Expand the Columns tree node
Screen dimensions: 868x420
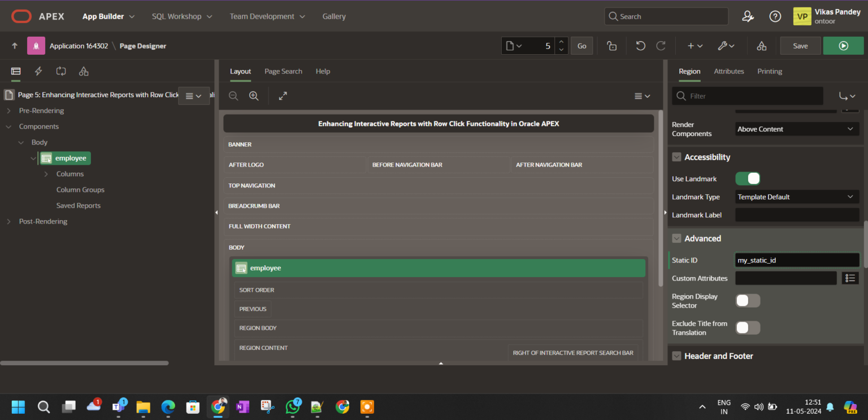(x=46, y=174)
